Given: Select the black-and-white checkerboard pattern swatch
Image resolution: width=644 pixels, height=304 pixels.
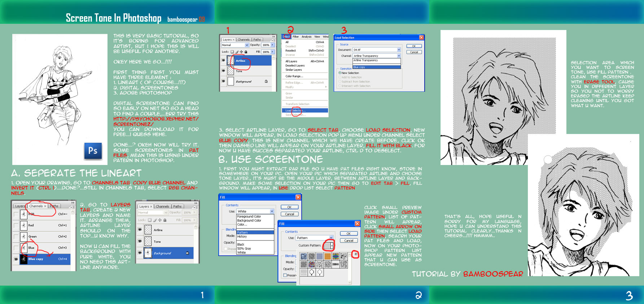Looking at the screenshot, I should coord(303,264).
